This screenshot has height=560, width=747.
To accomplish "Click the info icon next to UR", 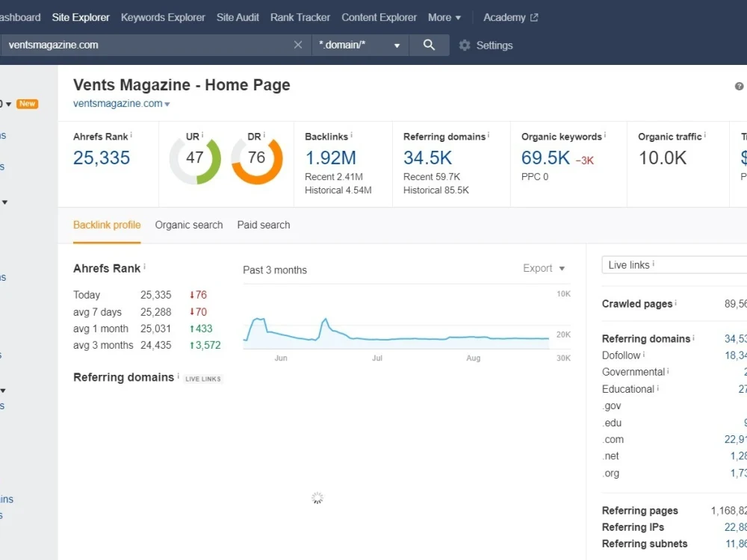I will coord(202,134).
